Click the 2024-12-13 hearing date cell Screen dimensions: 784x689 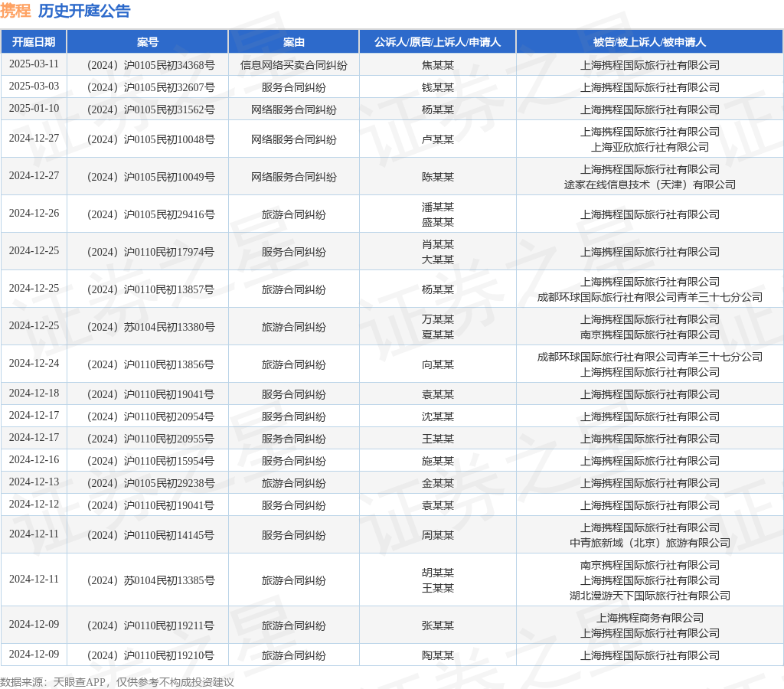point(34,482)
